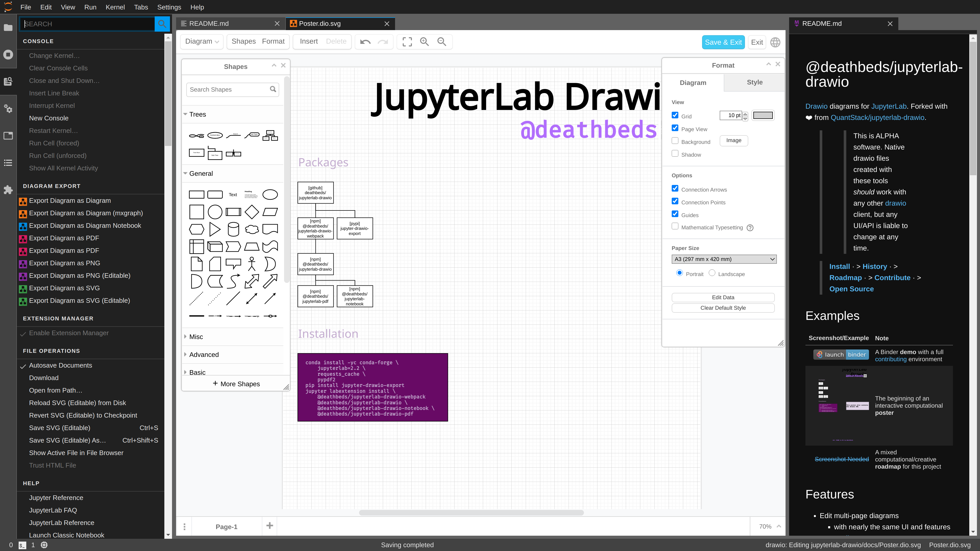Image resolution: width=980 pixels, height=551 pixels.
Task: Open the running kernels sidebar icon
Action: [x=8, y=54]
